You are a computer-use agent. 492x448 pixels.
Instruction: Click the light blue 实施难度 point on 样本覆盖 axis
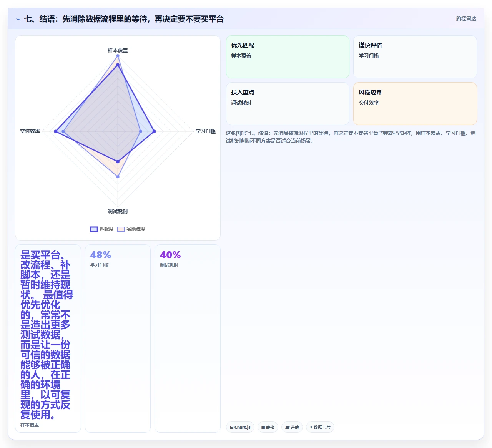[118, 56]
